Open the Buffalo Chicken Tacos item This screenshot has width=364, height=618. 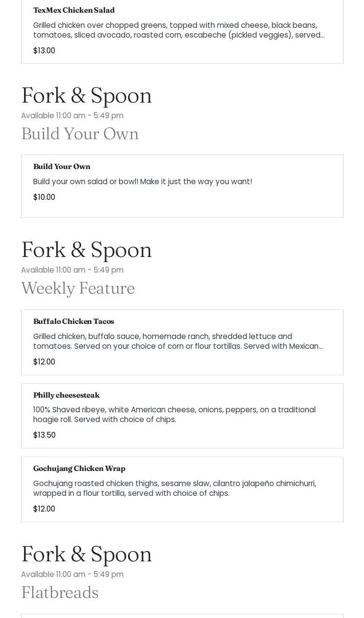click(x=73, y=321)
